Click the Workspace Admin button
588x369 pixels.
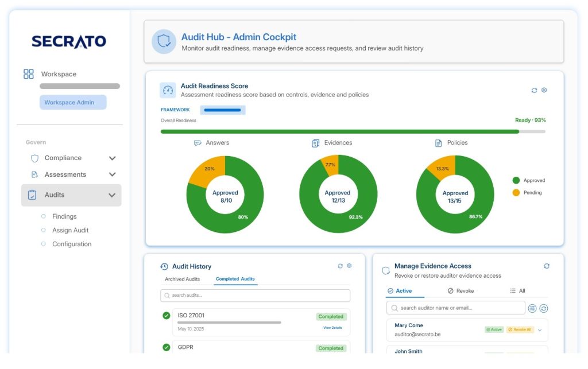pos(73,102)
